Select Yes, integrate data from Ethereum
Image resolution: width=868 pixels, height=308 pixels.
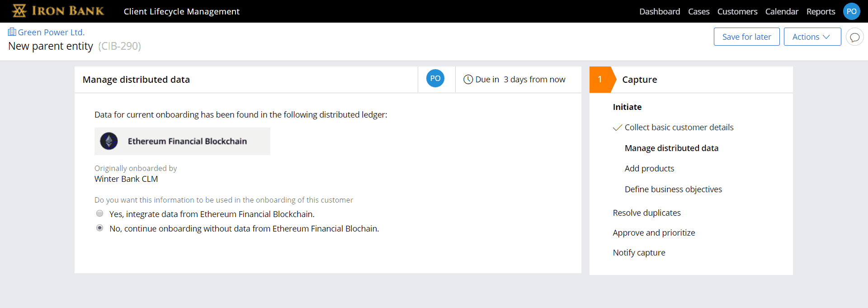coord(100,213)
